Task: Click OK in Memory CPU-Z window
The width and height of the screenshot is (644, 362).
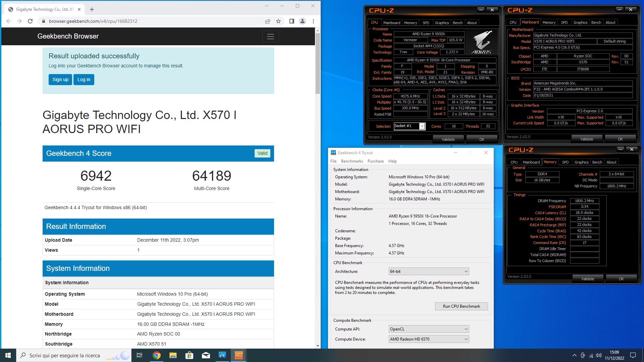Action: click(x=621, y=279)
